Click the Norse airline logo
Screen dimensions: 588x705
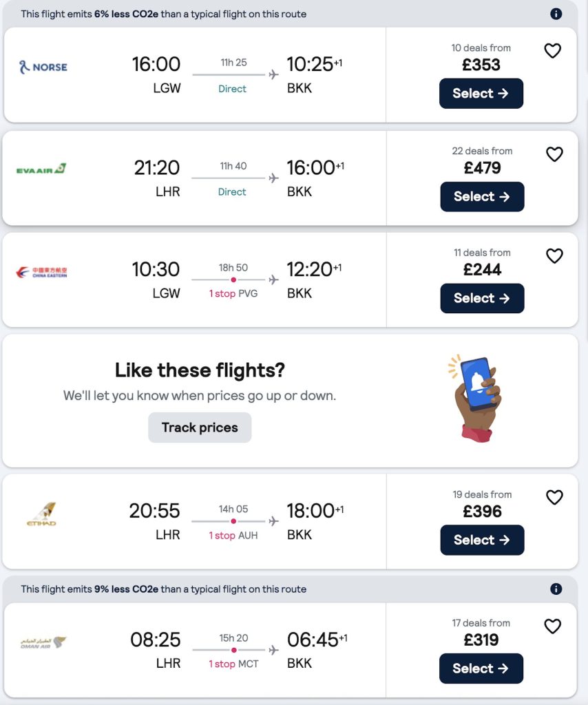(41, 67)
